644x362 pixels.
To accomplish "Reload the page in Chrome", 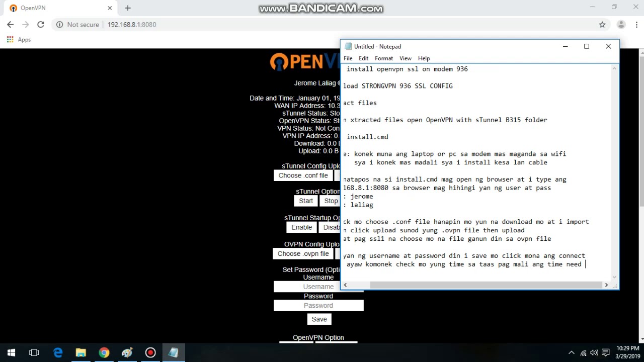I will [41, 24].
